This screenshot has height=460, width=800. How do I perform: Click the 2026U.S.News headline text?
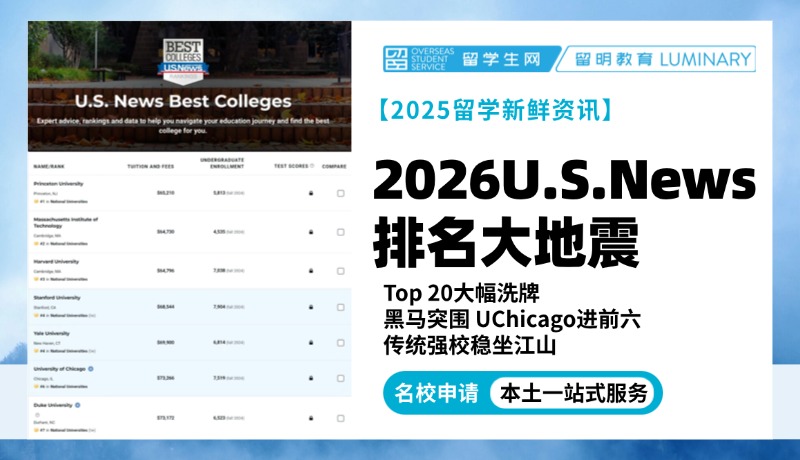pos(565,180)
